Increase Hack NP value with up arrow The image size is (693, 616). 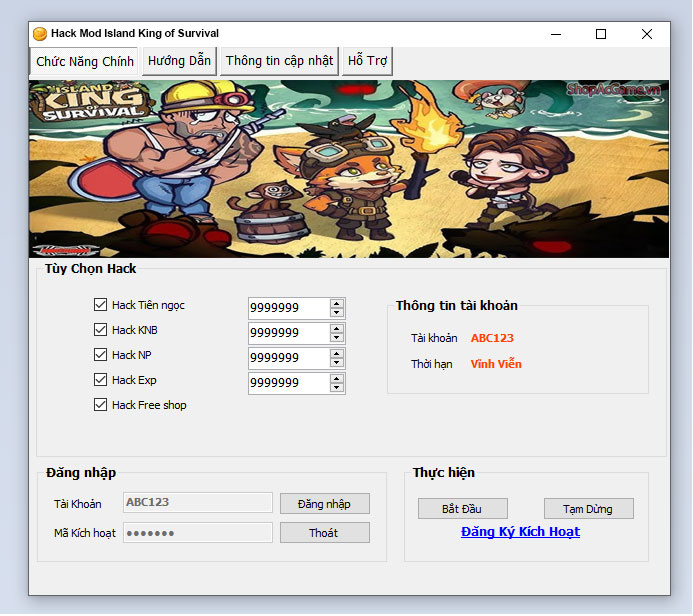click(337, 354)
